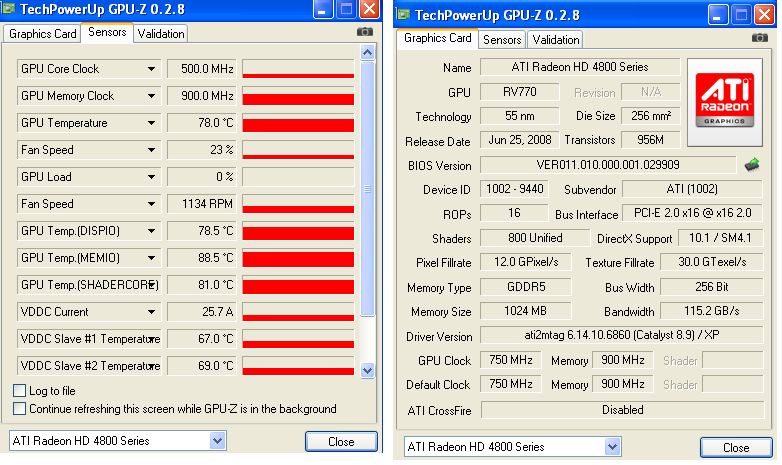Click the camera icon in the Graphics Card window

tap(760, 38)
